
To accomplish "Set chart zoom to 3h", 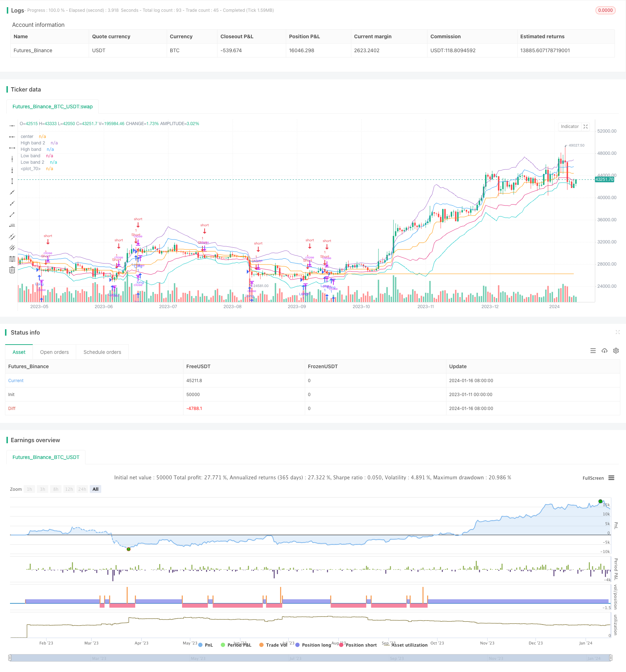I will coord(43,489).
